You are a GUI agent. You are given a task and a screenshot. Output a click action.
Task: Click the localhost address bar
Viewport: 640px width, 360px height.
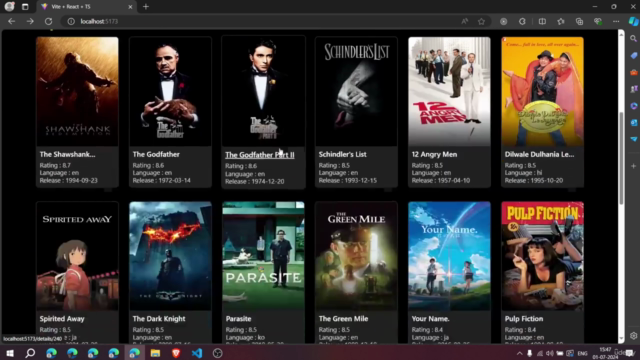(261, 21)
